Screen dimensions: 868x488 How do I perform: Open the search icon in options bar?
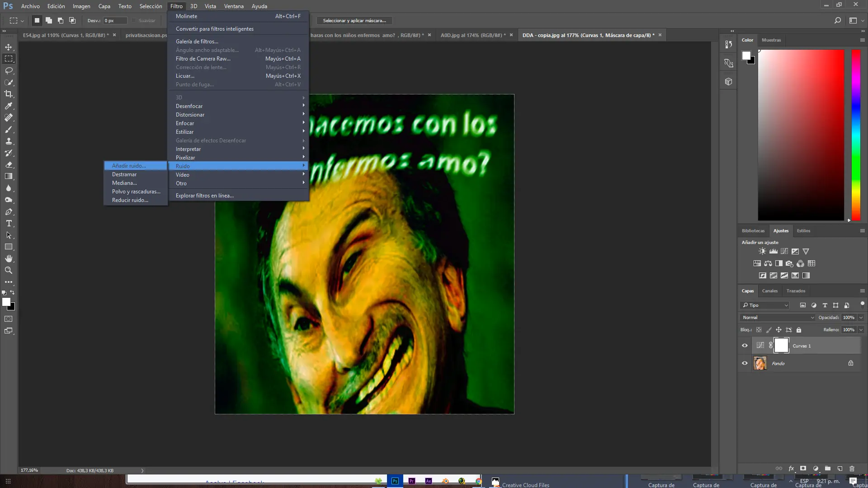[x=837, y=20]
